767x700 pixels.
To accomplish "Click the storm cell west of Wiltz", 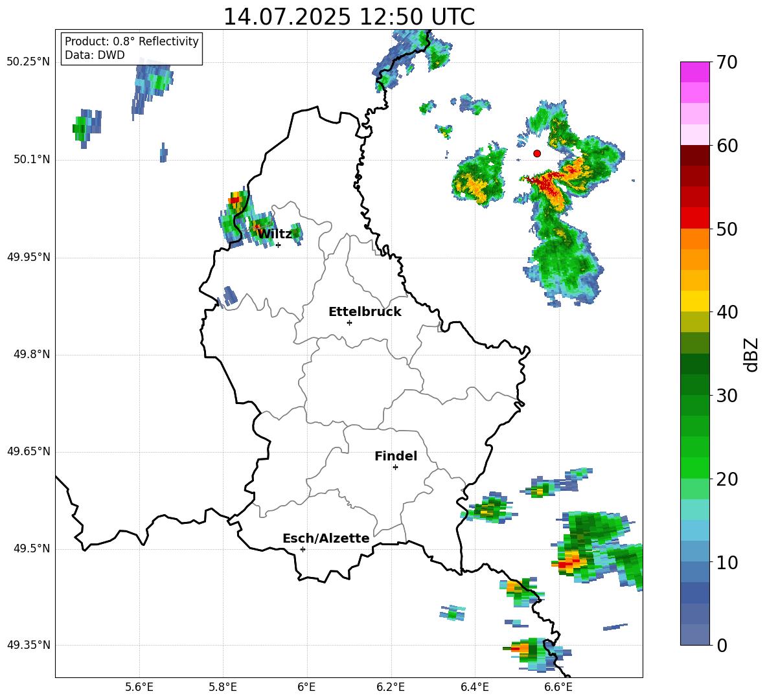I will pos(236,218).
